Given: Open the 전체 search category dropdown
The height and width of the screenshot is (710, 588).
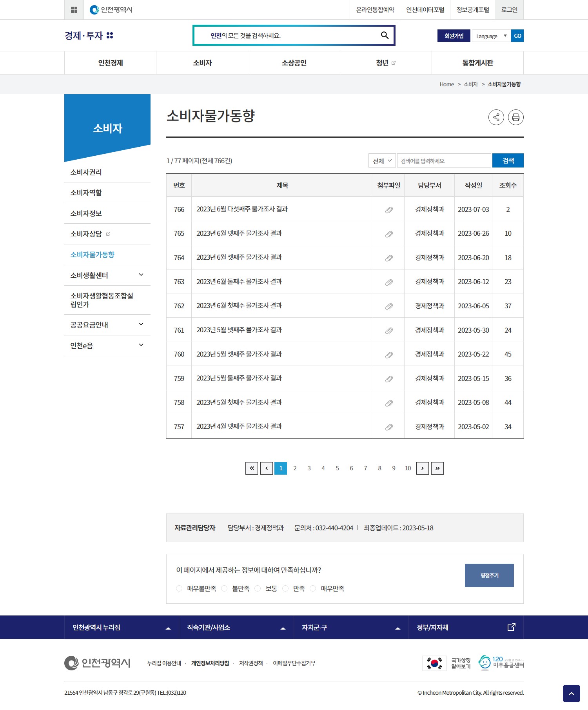Looking at the screenshot, I should (382, 160).
